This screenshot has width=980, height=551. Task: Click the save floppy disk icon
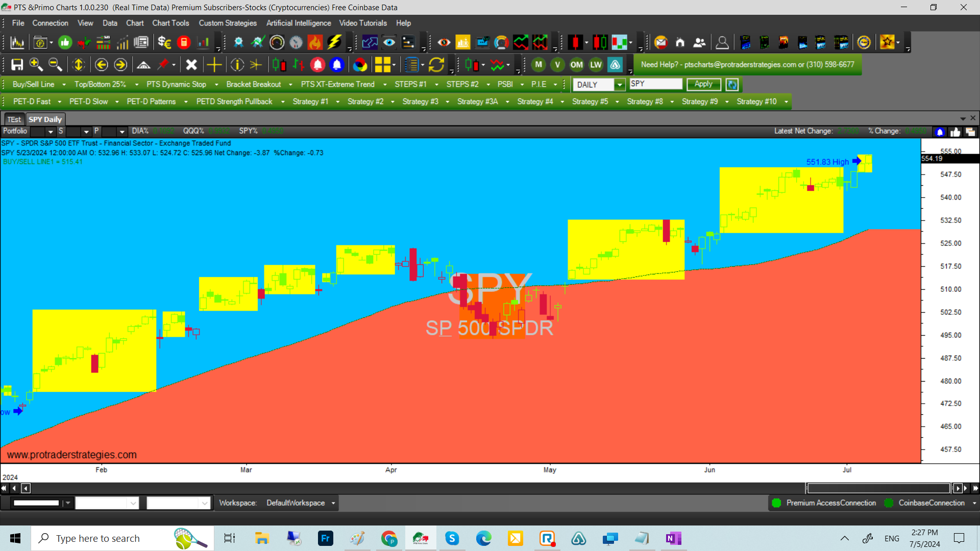[x=17, y=65]
